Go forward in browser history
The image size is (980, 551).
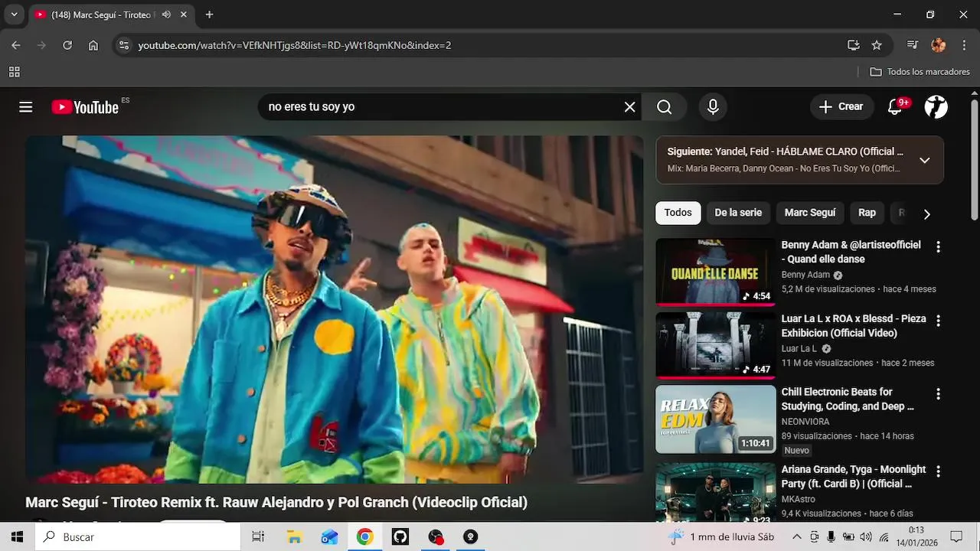click(41, 45)
